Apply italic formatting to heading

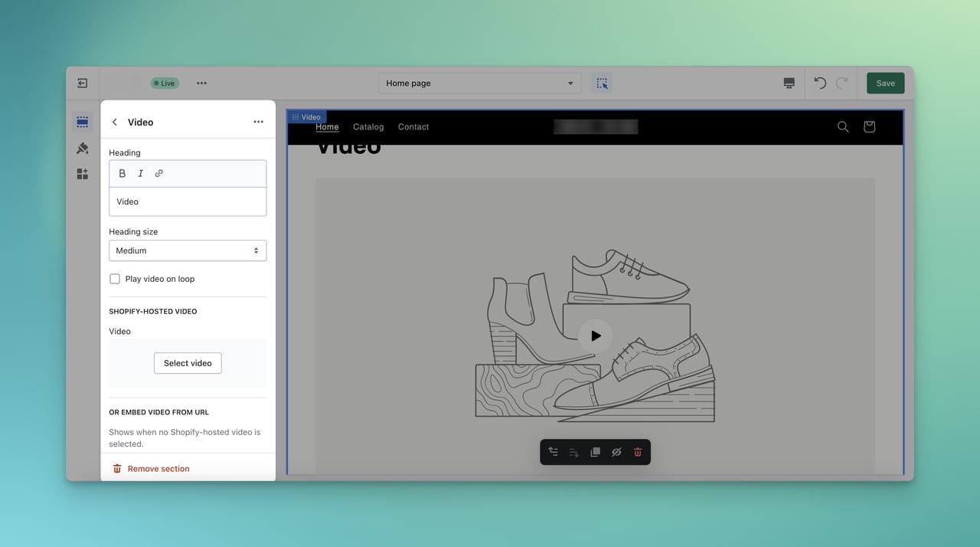(140, 173)
